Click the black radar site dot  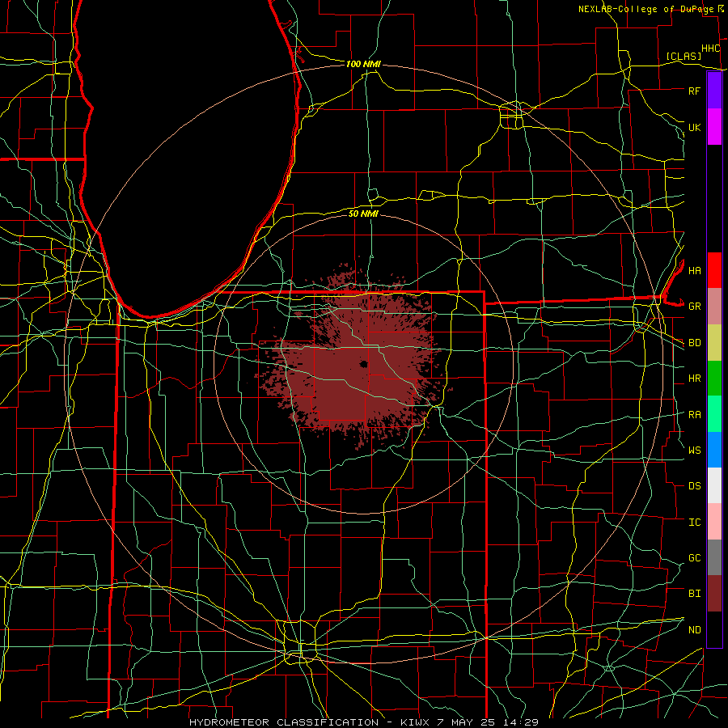[363, 364]
